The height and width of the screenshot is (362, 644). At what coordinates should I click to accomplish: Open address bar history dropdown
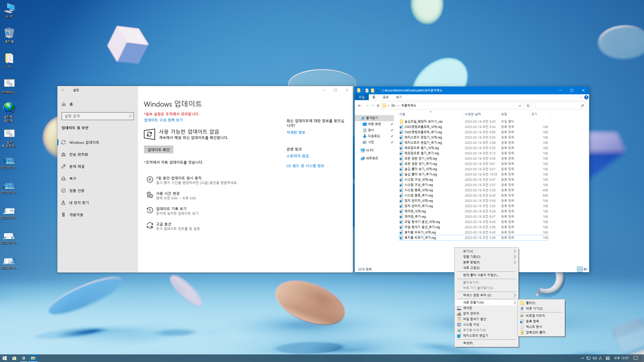coord(520,106)
